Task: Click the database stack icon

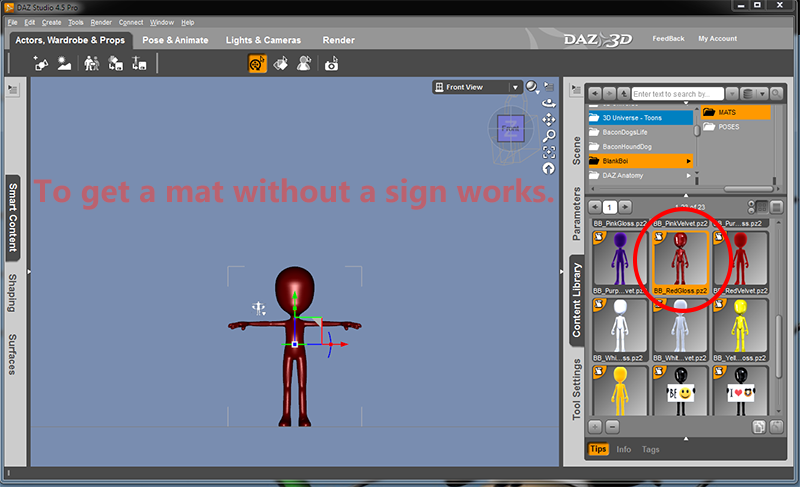Action: point(748,94)
